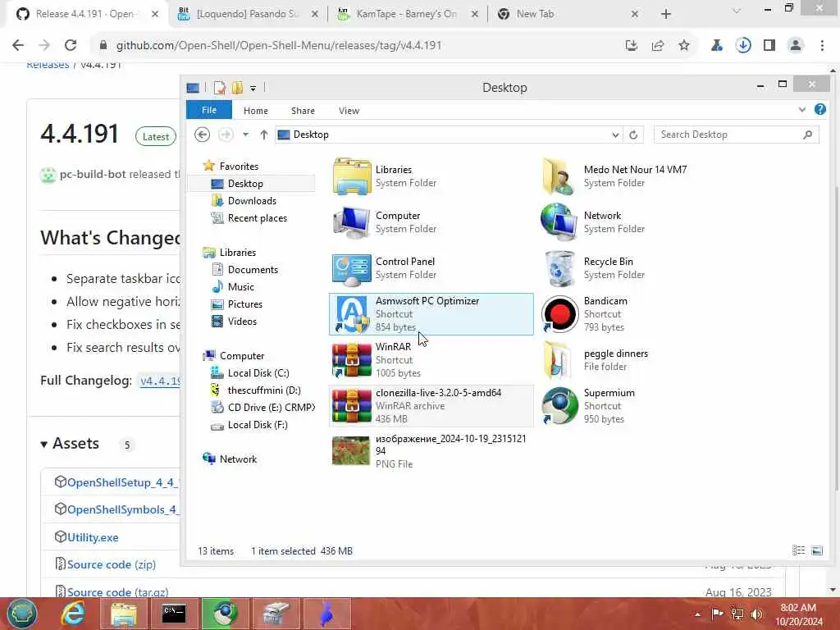Expand the Explorer ribbon chevron

802,110
